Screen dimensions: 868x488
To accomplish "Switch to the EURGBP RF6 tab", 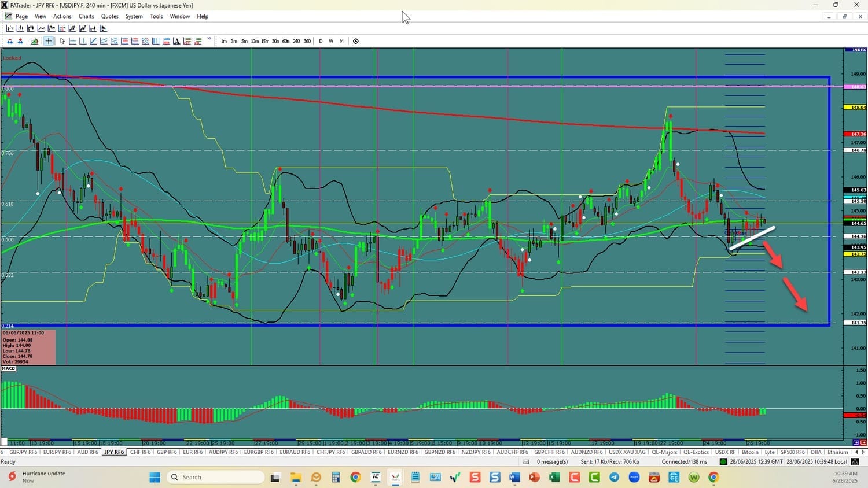I will [x=258, y=452].
